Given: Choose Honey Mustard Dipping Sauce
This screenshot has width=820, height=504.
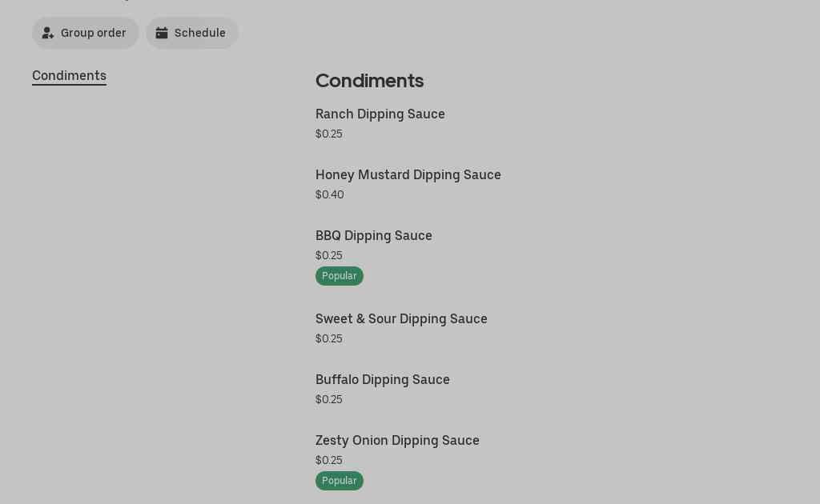Looking at the screenshot, I should click(x=408, y=175).
